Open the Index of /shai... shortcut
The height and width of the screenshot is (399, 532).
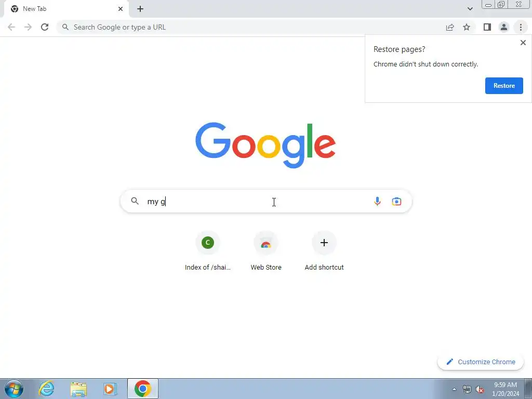(x=208, y=251)
